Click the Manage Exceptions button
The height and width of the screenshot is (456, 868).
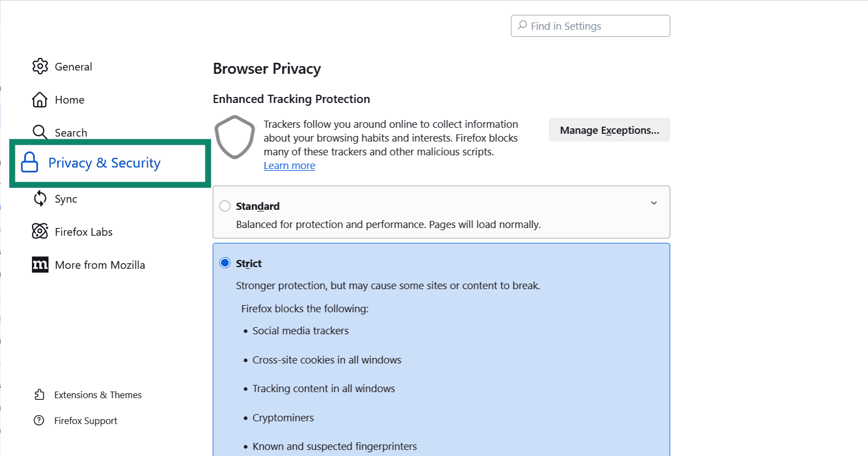pyautogui.click(x=609, y=130)
